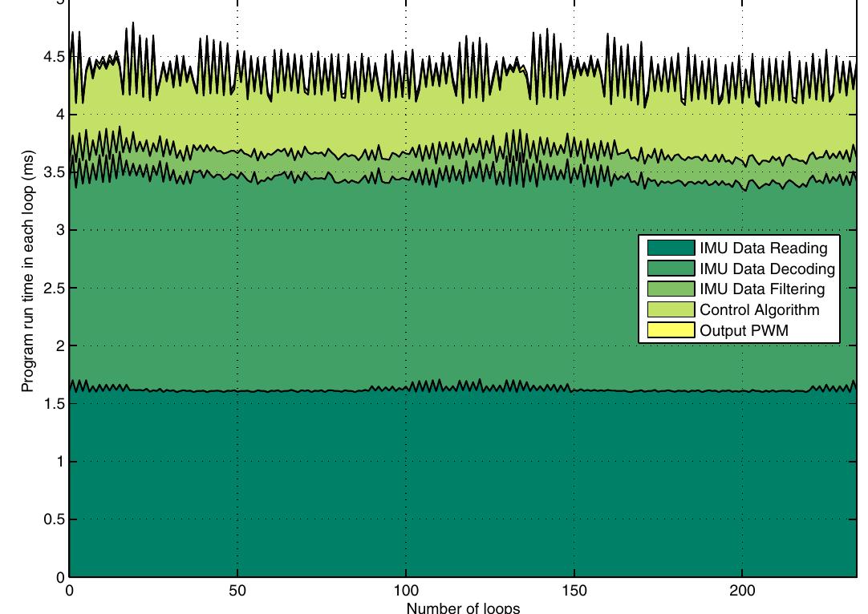Select the 'IMU Data Reading' legend text

click(763, 248)
